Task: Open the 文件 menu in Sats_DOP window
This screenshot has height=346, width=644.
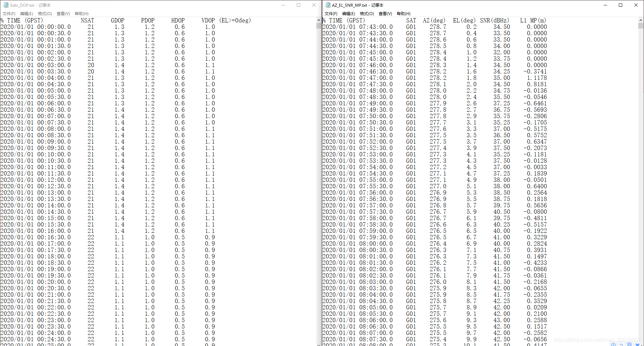Action: point(9,13)
